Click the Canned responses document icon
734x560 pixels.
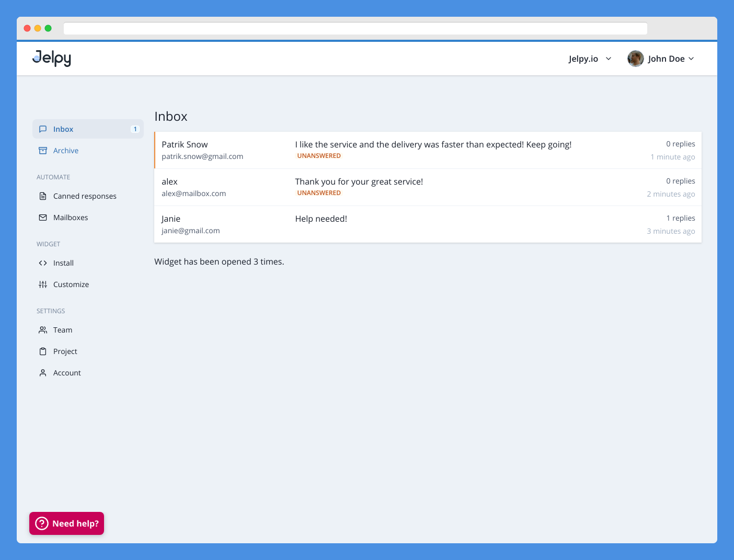pyautogui.click(x=43, y=196)
